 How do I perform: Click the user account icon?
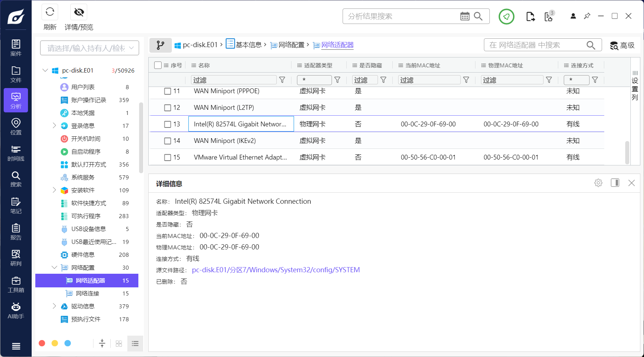573,16
